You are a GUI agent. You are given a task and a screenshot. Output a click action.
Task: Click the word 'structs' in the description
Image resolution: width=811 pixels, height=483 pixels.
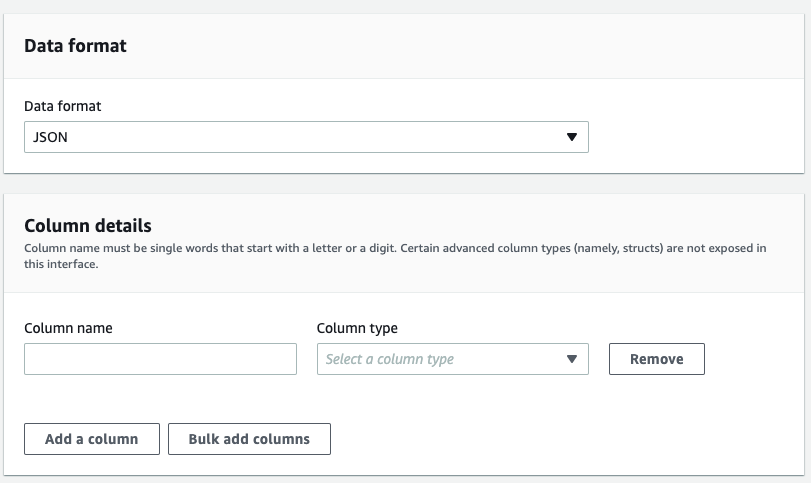tap(643, 248)
